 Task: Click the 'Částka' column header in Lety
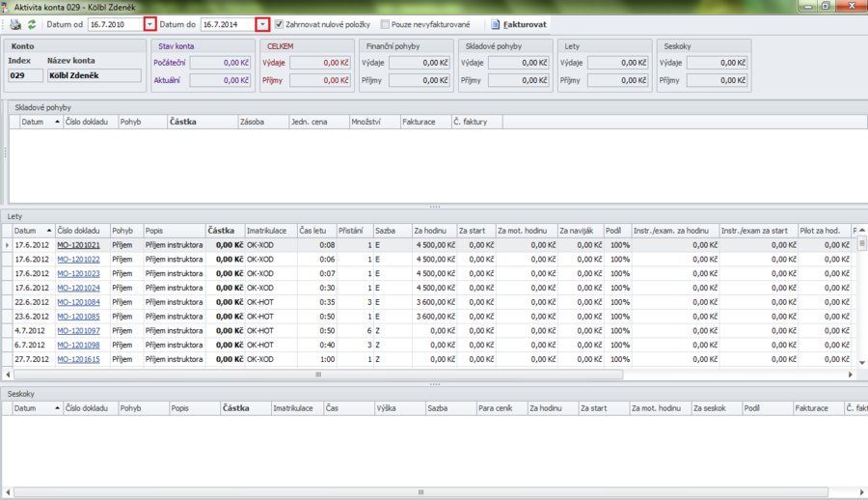tap(222, 232)
